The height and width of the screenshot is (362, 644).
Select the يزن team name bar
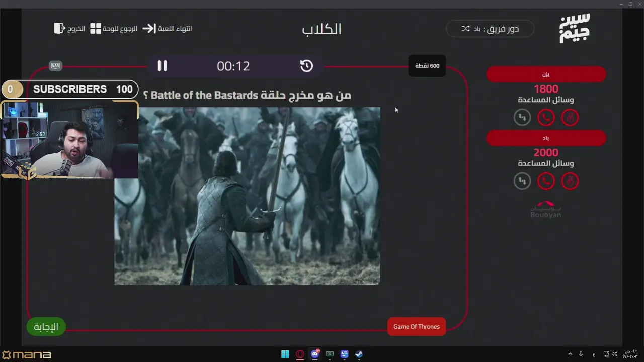546,74
